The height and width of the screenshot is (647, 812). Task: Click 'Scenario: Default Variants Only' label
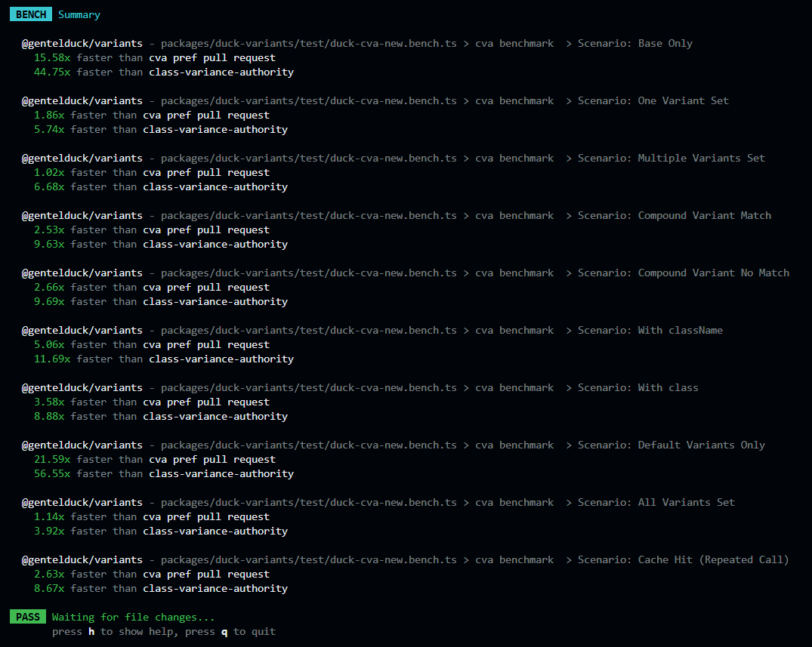(x=672, y=445)
